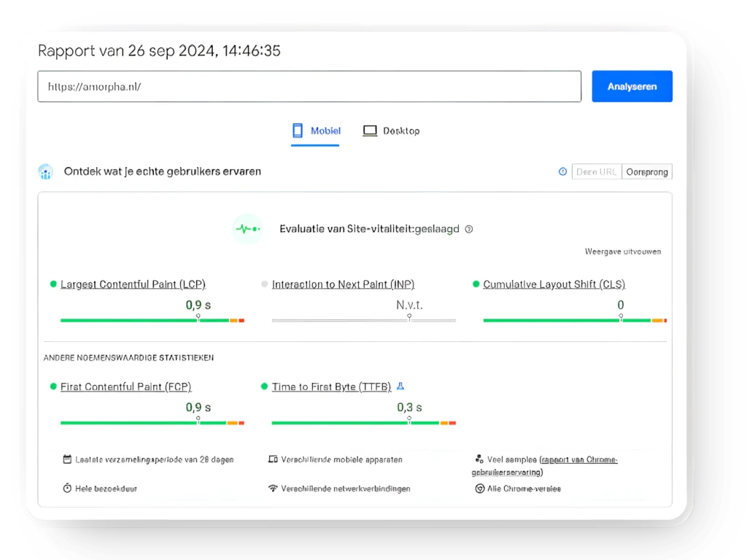Click the Desktop monitor icon
The height and width of the screenshot is (560, 747).
(x=370, y=130)
